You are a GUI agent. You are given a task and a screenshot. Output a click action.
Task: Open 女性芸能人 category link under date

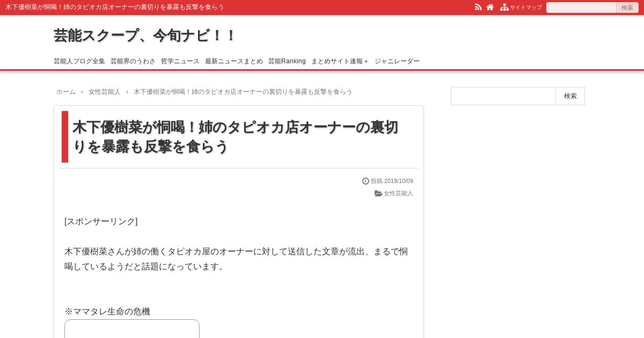[x=398, y=193]
